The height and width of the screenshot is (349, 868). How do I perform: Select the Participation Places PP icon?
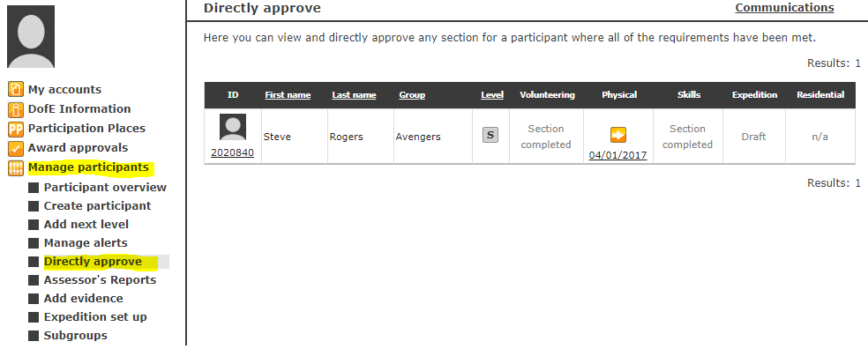16,129
